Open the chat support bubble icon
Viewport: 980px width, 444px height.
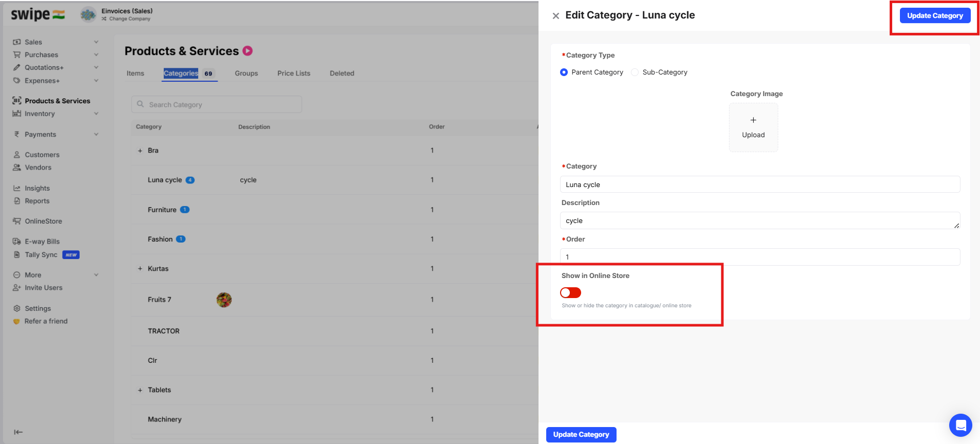[x=960, y=425]
